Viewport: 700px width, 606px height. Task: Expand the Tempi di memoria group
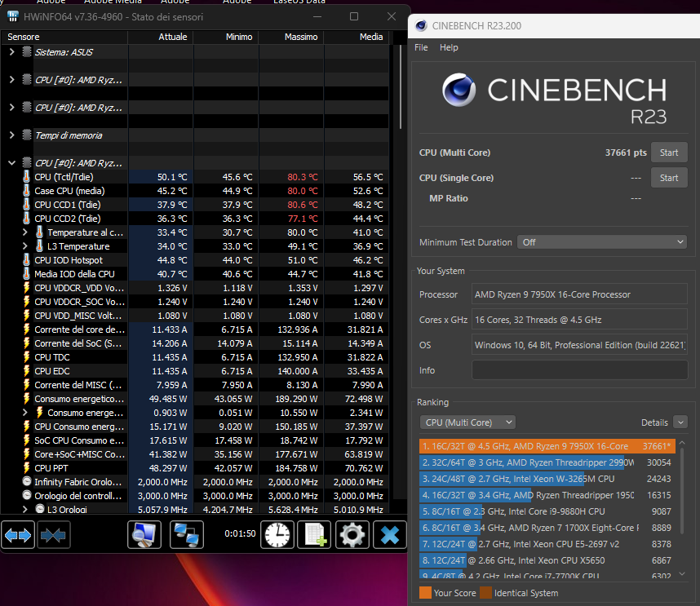(11, 135)
